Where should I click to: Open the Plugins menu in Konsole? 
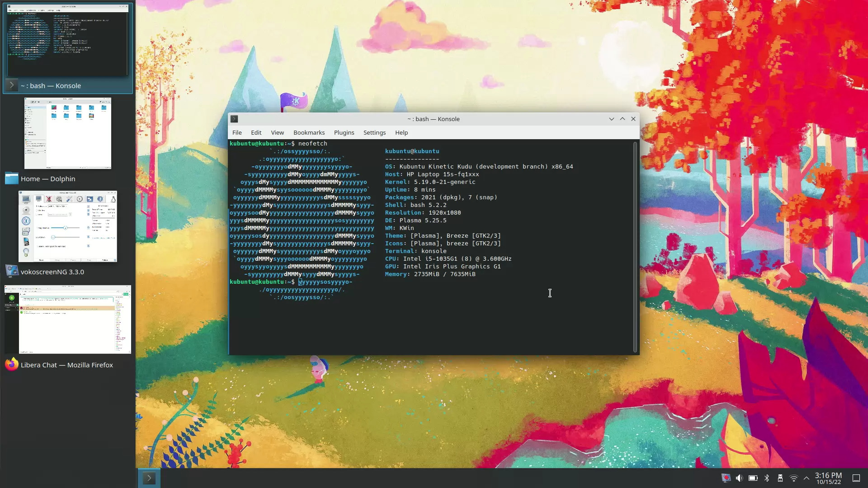(x=344, y=132)
